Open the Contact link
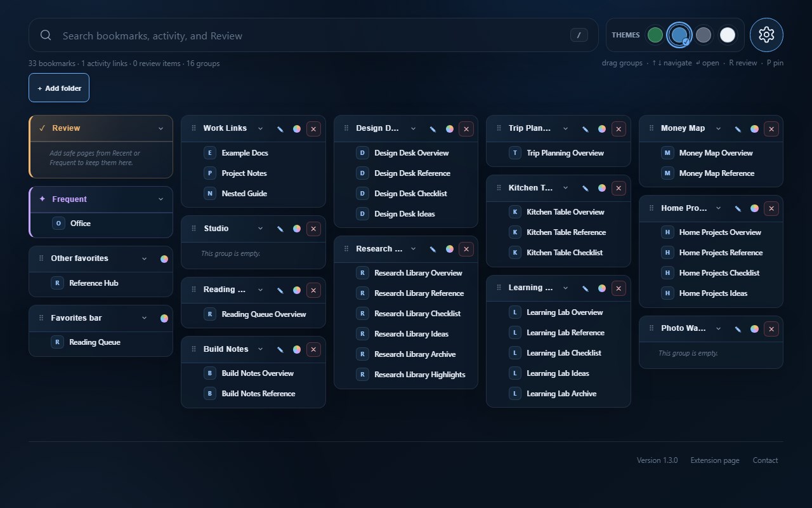This screenshot has width=812, height=508. [x=765, y=460]
